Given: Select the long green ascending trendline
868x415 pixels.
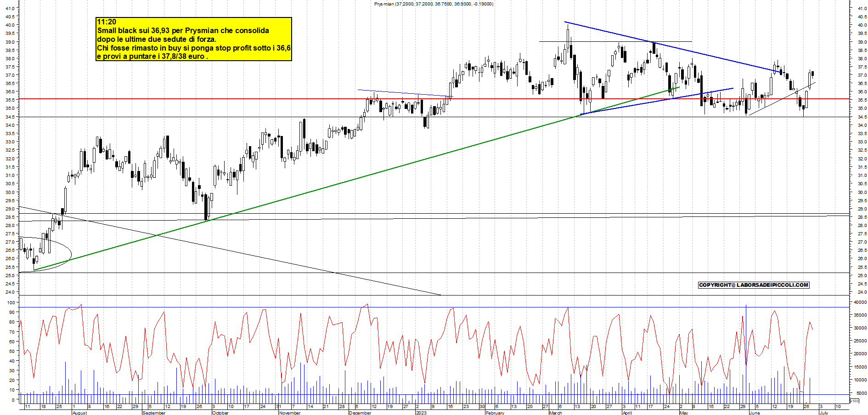Looking at the screenshot, I should 356,179.
